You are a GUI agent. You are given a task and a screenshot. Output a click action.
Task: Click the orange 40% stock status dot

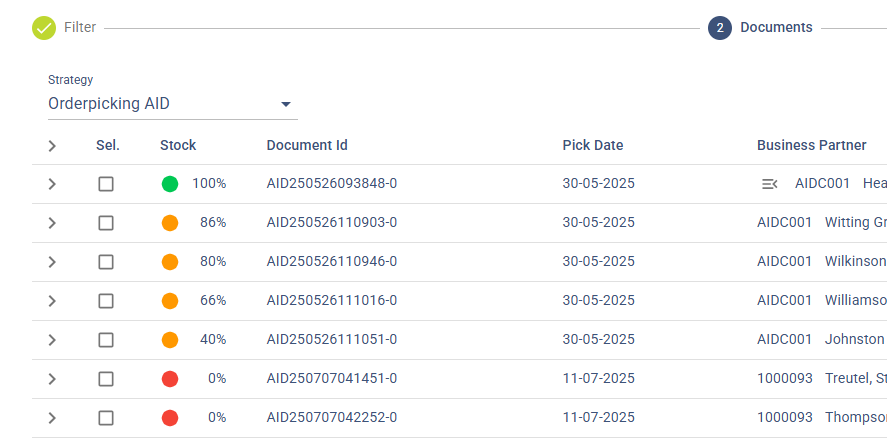tap(170, 340)
